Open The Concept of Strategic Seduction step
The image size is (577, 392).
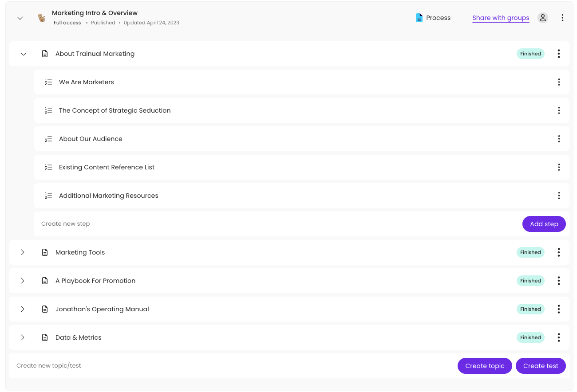point(115,110)
